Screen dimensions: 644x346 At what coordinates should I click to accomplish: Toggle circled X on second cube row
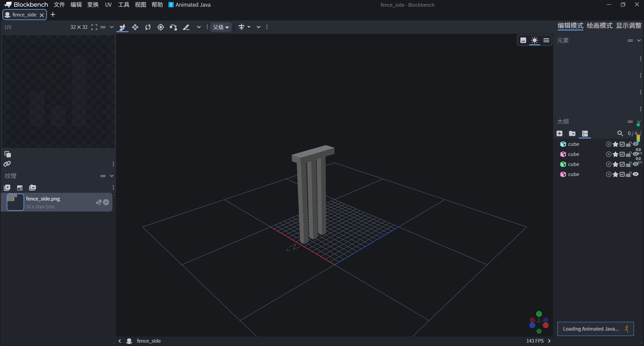[608, 154]
